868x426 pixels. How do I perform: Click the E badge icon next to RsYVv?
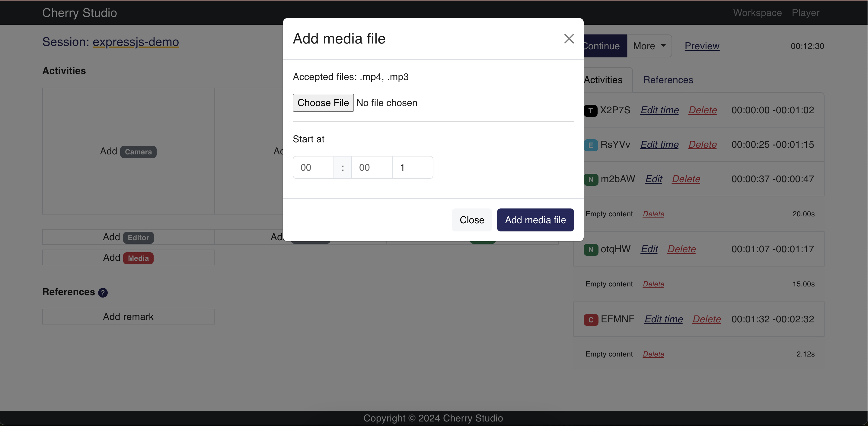590,145
